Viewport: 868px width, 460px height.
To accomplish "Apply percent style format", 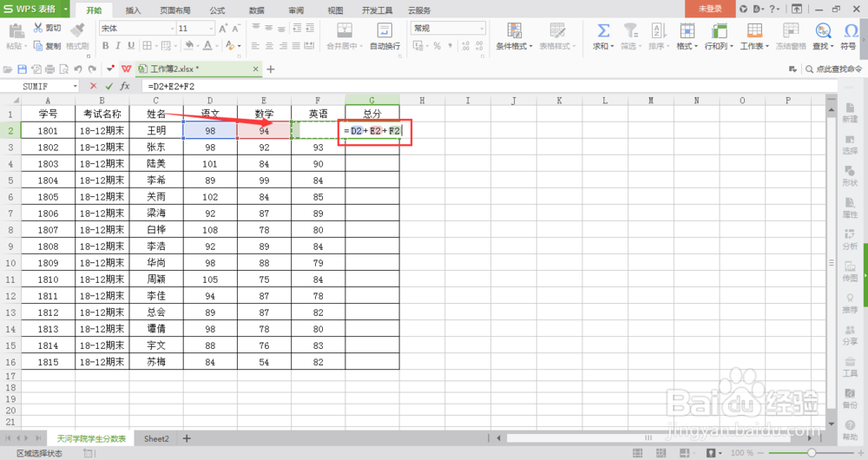I will coord(437,46).
